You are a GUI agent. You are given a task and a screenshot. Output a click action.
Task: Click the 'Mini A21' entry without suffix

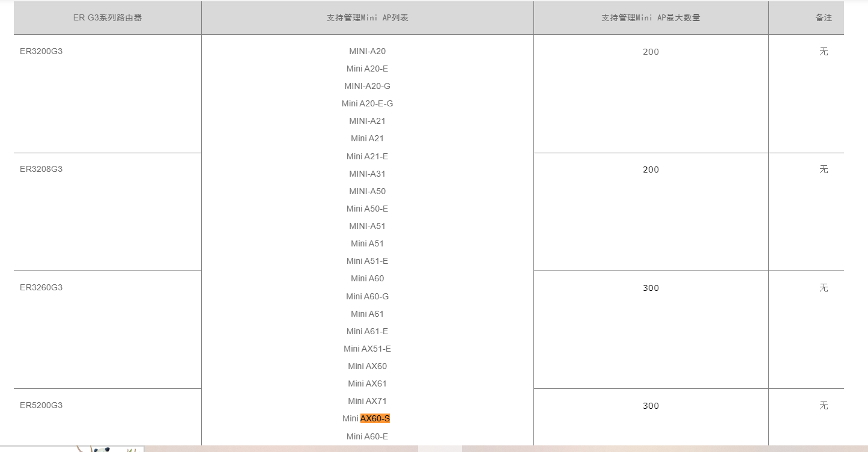[x=368, y=138]
